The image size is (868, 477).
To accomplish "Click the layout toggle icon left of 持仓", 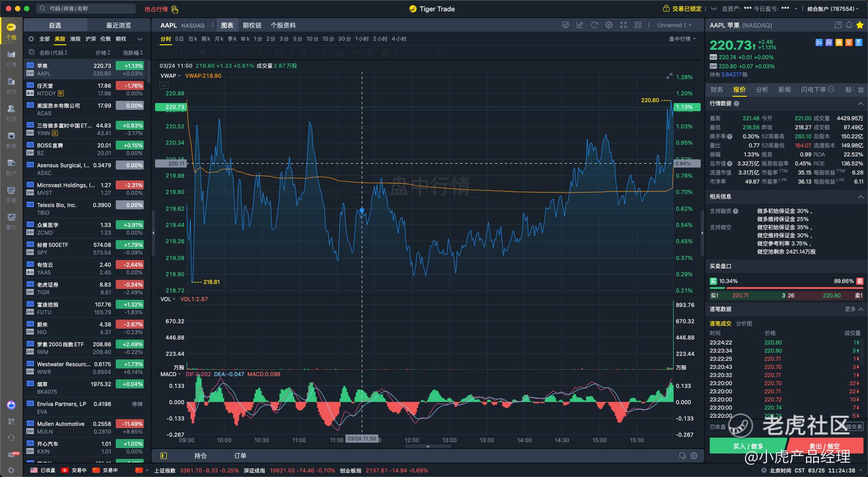I will [x=164, y=456].
